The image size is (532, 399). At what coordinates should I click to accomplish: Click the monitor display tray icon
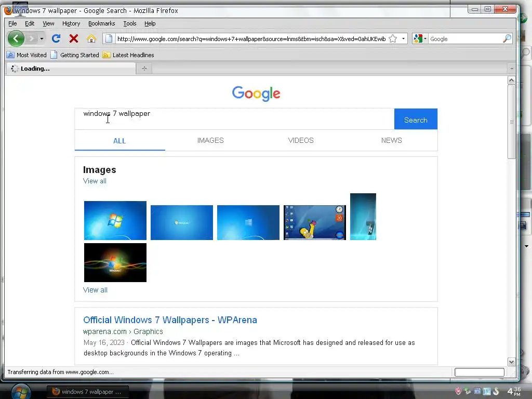[x=477, y=391]
